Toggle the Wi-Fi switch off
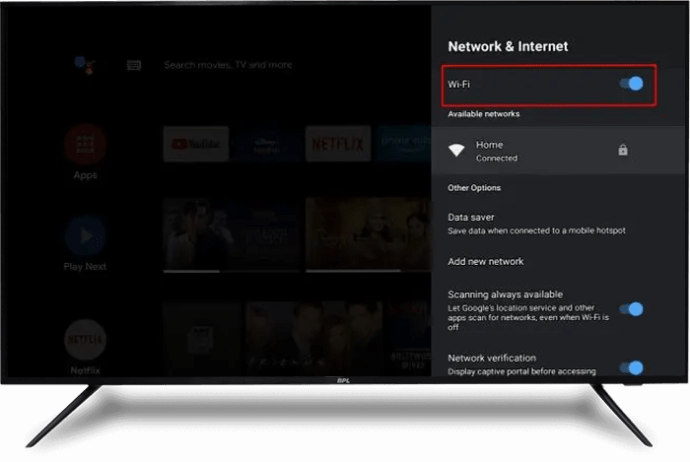 pyautogui.click(x=631, y=84)
